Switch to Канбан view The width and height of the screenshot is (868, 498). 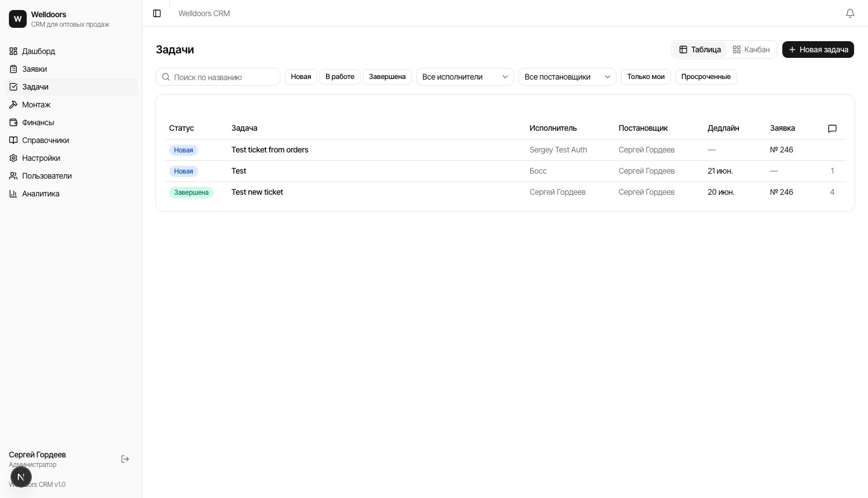(x=751, y=50)
